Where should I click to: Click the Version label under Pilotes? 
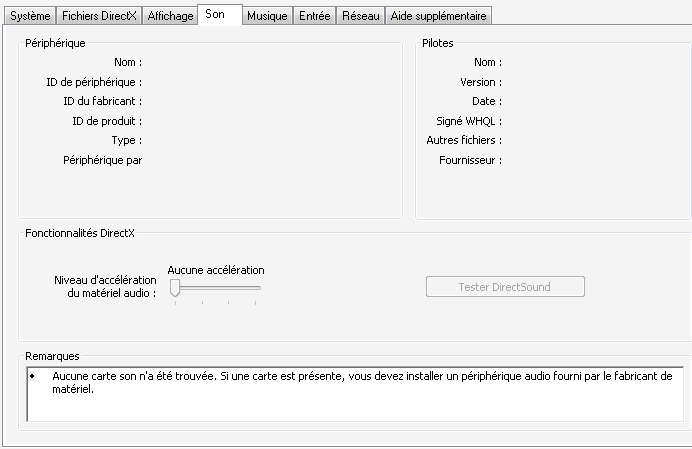480,82
